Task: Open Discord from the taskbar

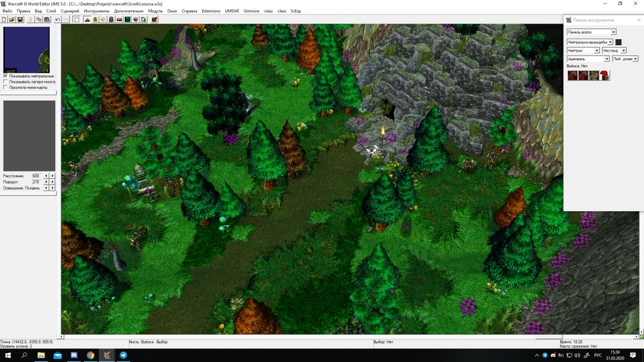Action: tap(74, 355)
